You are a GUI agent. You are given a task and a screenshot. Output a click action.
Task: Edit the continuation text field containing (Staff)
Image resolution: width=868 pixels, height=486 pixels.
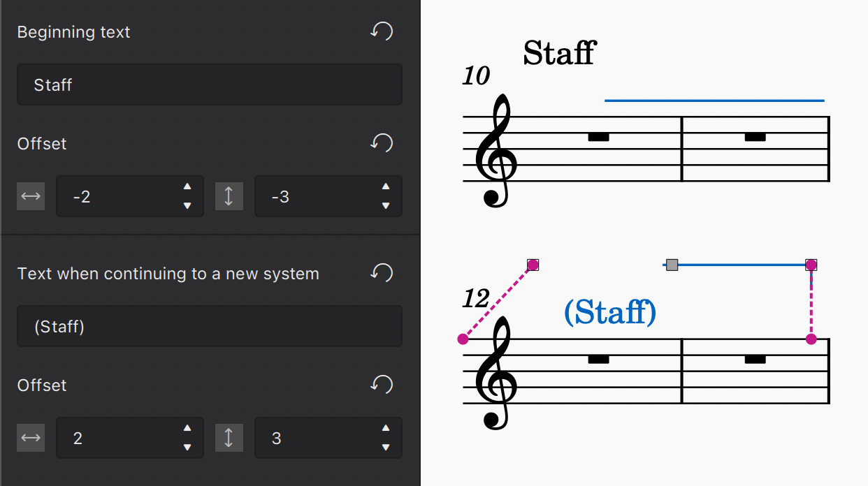(x=210, y=326)
